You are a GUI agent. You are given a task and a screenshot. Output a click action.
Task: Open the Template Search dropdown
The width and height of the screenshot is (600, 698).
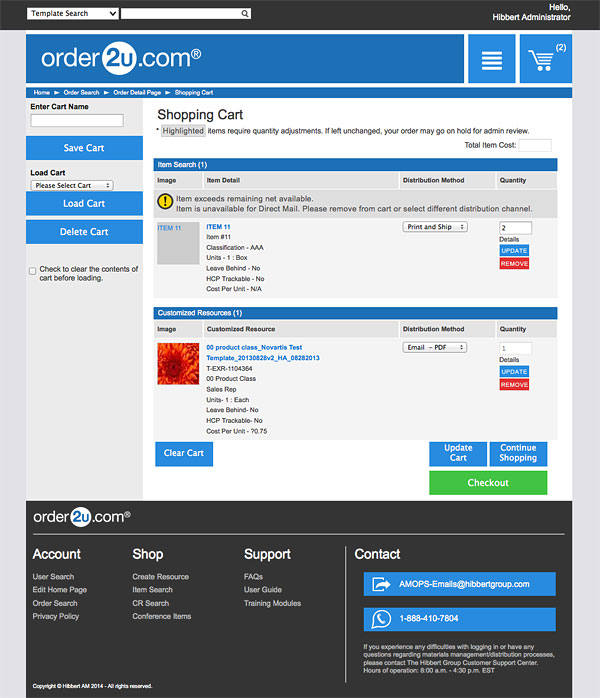73,14
